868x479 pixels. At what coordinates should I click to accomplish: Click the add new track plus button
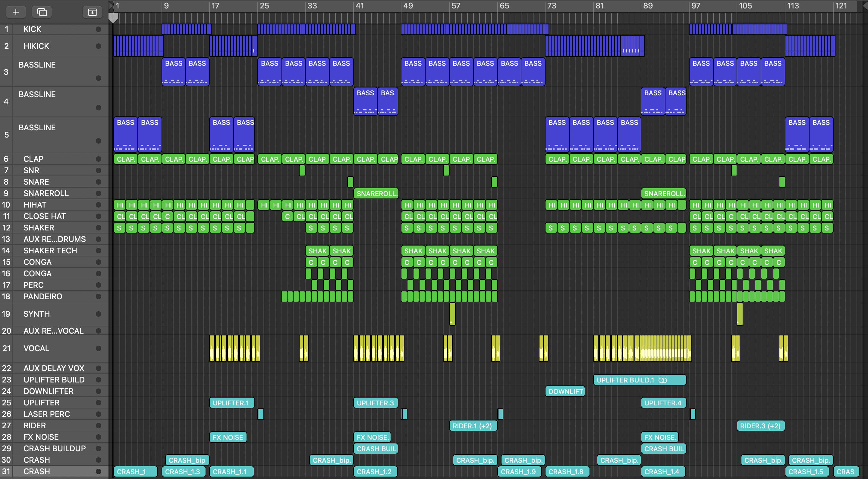(15, 12)
